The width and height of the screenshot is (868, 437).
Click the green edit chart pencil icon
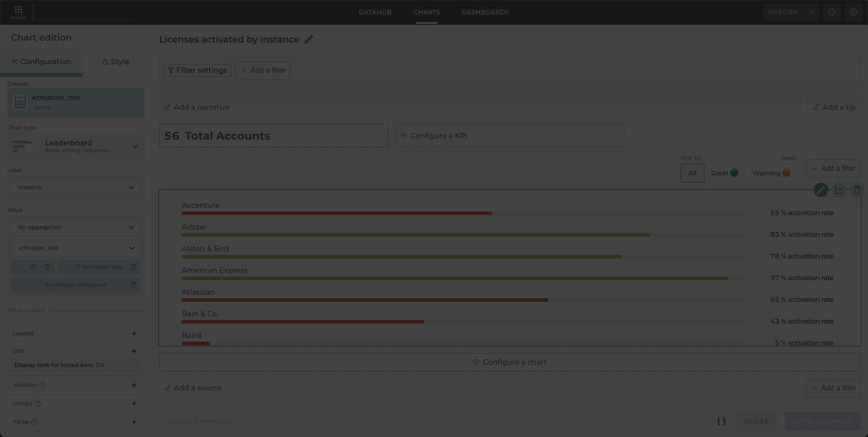[821, 190]
